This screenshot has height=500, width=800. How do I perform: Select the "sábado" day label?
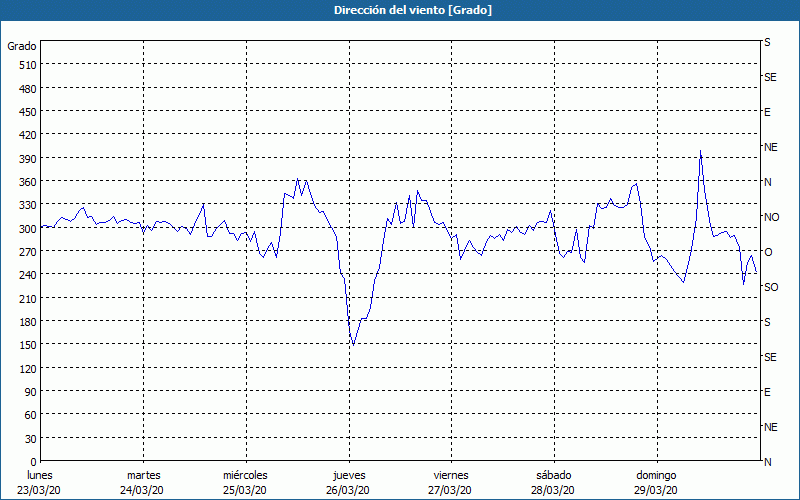coord(554,476)
